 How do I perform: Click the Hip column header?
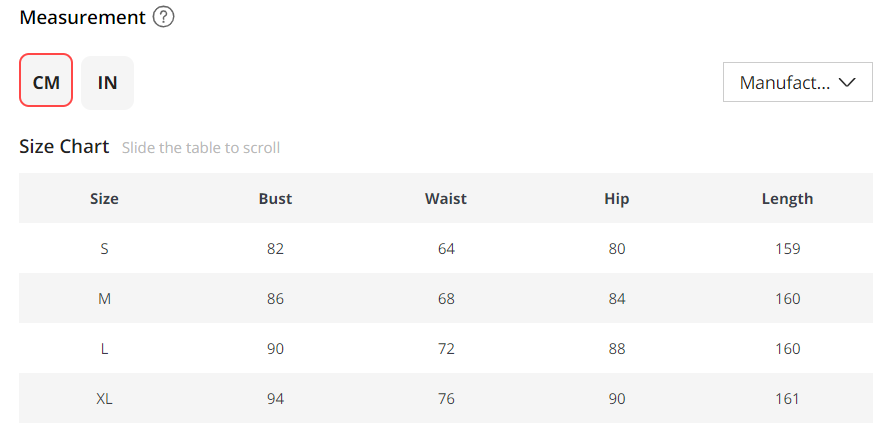click(617, 198)
